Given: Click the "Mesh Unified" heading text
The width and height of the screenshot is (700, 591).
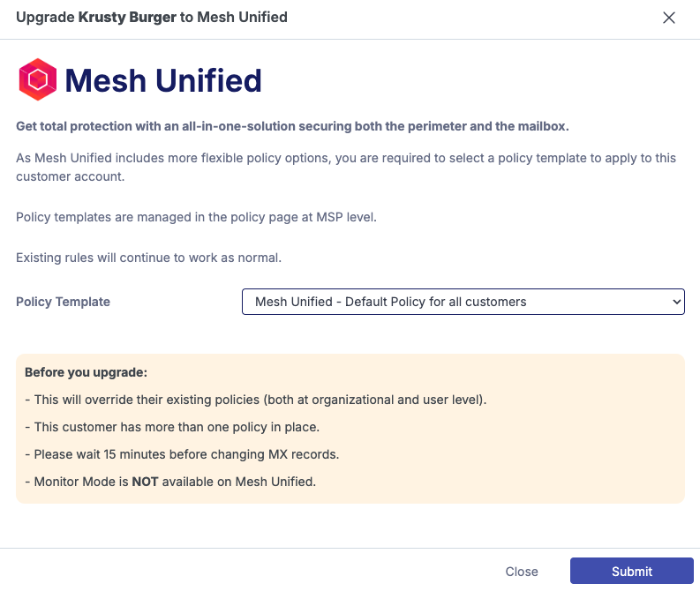Looking at the screenshot, I should [163, 80].
